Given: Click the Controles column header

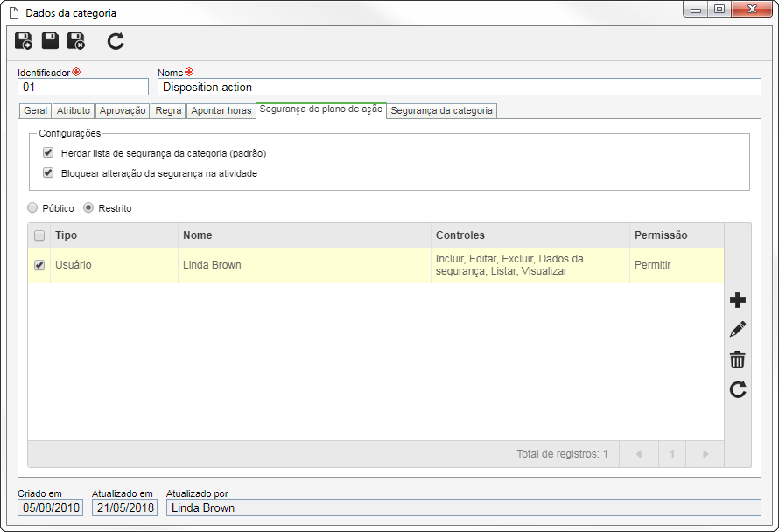Looking at the screenshot, I should tap(530, 235).
